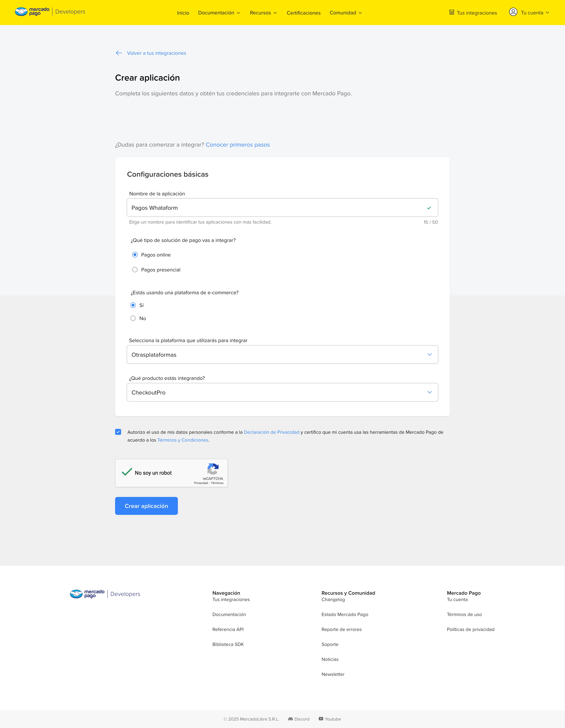Open the Discord icon link in footer
The height and width of the screenshot is (728, 565).
click(291, 719)
